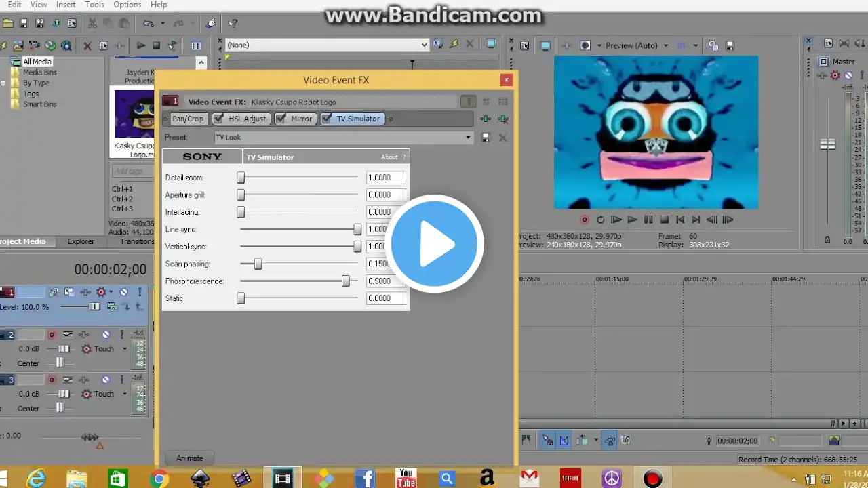
Task: Click the search media magnifier icon
Action: 66,45
